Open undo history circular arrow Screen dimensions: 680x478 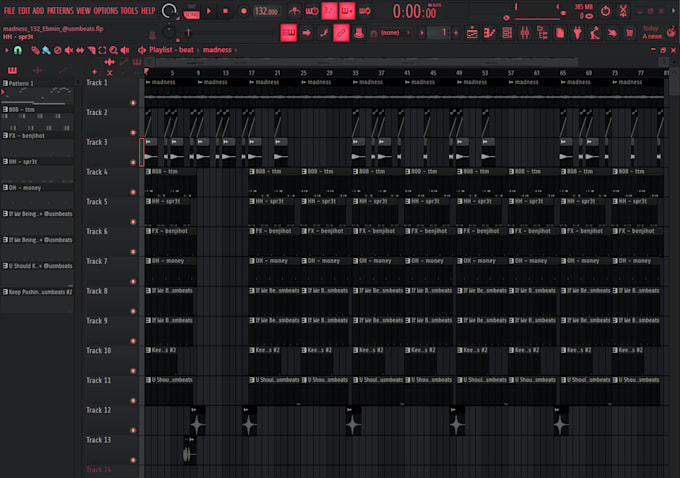click(x=605, y=10)
